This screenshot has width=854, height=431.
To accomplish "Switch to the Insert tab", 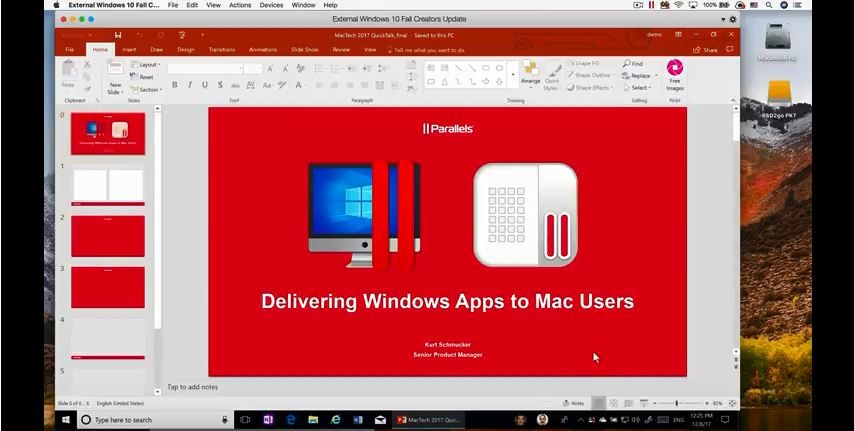I will [129, 50].
